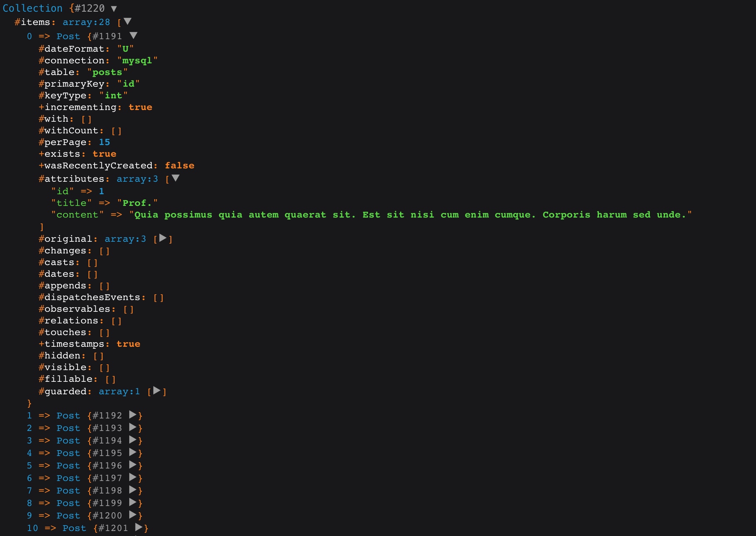The height and width of the screenshot is (536, 756).
Task: Select the "mysql" connection value
Action: pyautogui.click(x=137, y=60)
